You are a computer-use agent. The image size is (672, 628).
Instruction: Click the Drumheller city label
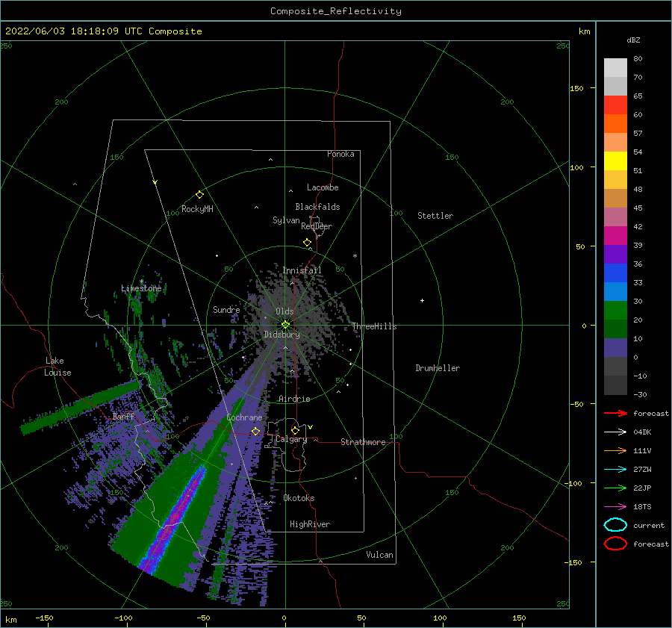pos(438,368)
